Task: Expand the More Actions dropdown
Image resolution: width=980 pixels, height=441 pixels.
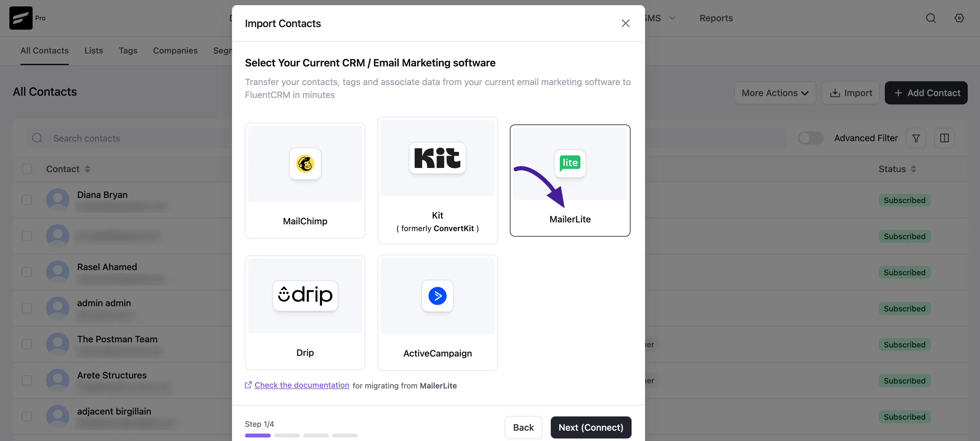Action: (x=775, y=93)
